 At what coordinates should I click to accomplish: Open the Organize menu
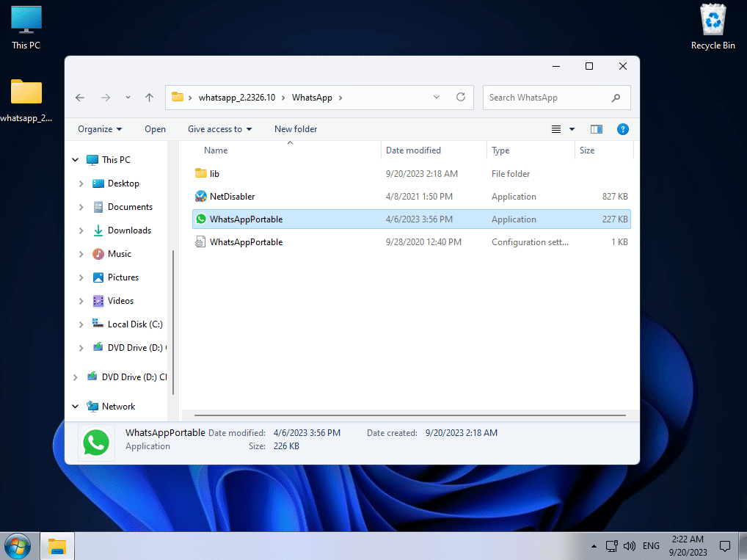[100, 129]
